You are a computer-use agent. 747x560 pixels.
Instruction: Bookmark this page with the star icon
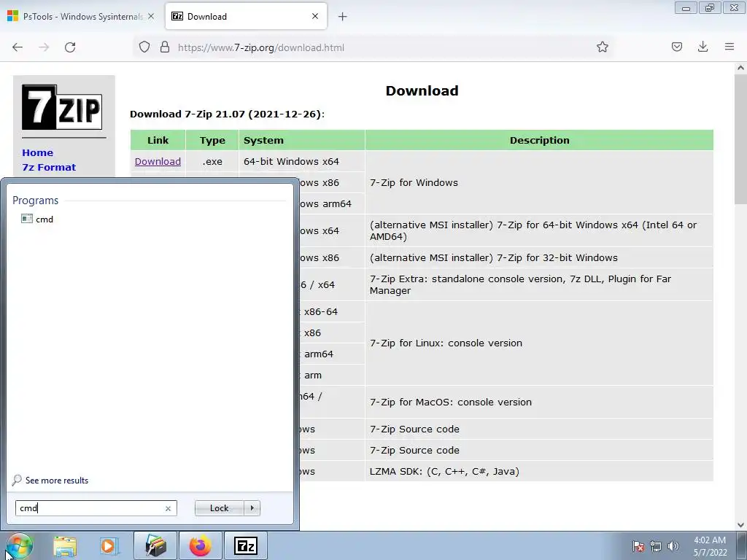[x=602, y=47]
